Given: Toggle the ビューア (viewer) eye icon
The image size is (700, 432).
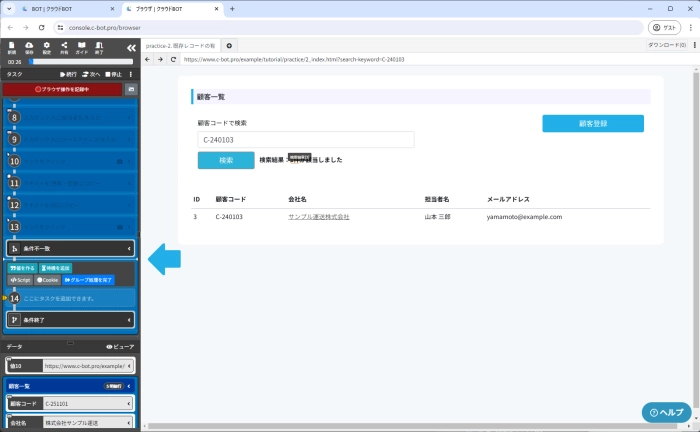Looking at the screenshot, I should [120, 346].
